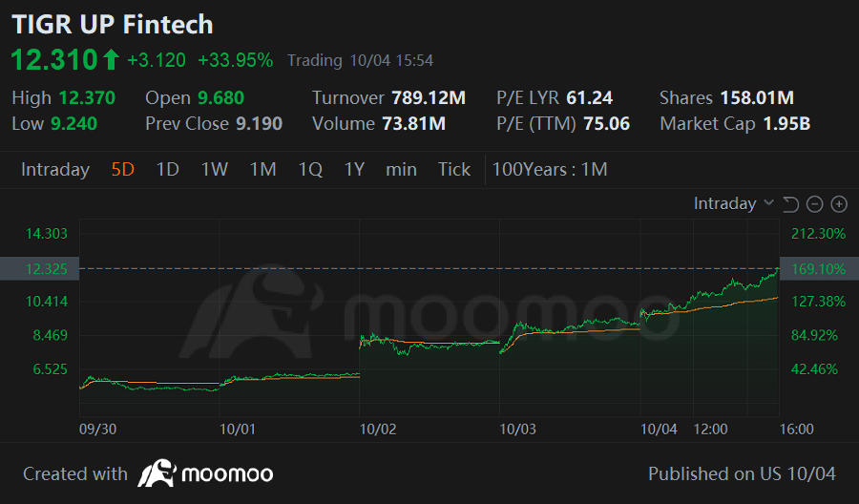Click the 212.30% axis label
859x504 pixels.
tap(819, 234)
